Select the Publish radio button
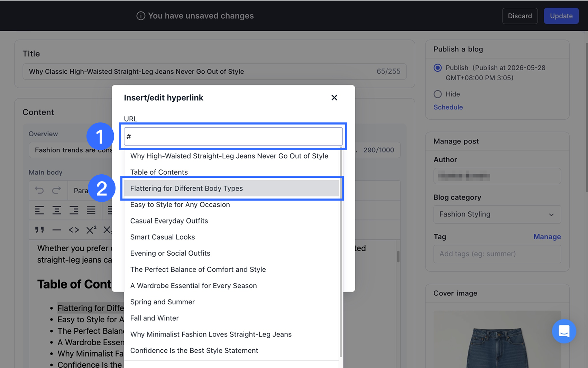Image resolution: width=588 pixels, height=368 pixels. [438, 68]
